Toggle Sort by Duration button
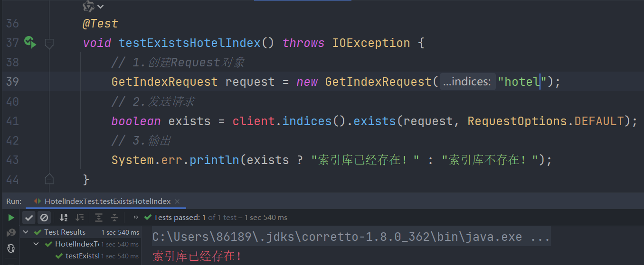644x265 pixels. [79, 218]
